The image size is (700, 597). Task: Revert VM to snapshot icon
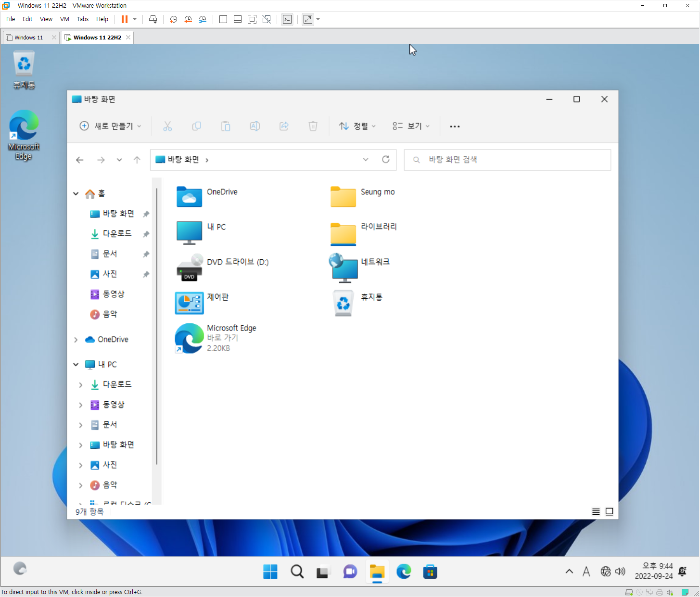188,19
